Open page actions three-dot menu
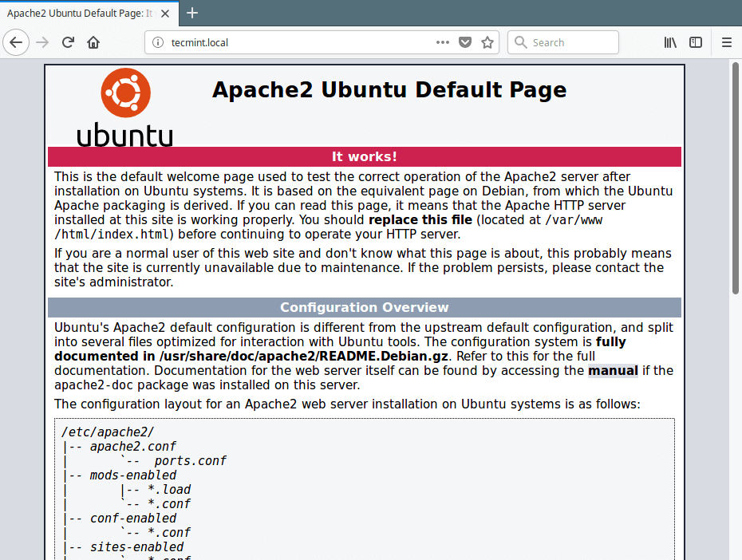Screen dimensions: 742x560 [442, 42]
